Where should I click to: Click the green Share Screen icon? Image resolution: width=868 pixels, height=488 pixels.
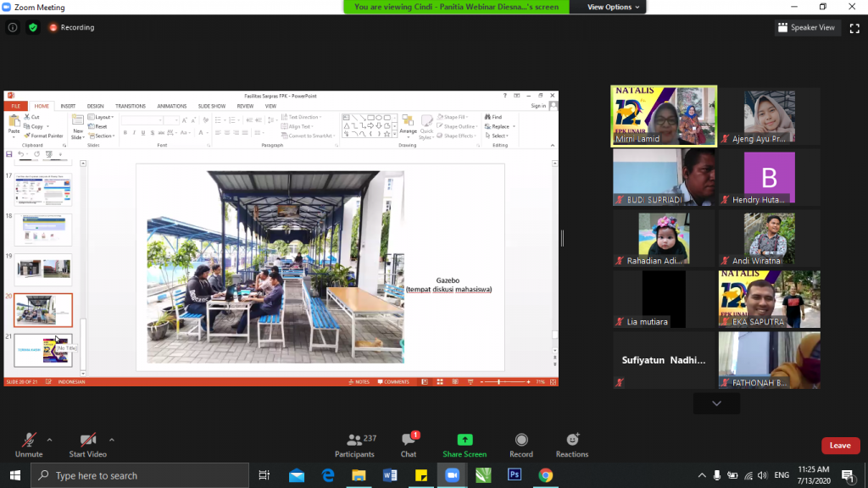(465, 441)
